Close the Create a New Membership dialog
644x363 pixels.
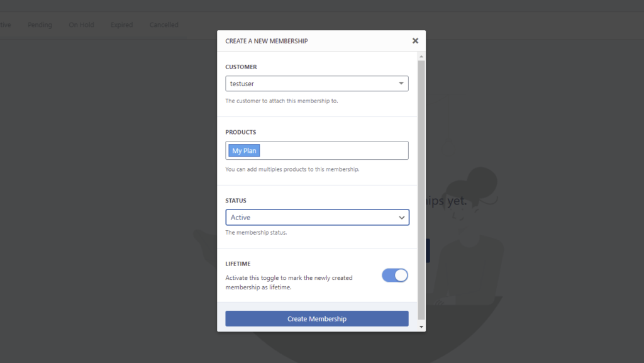tap(415, 40)
